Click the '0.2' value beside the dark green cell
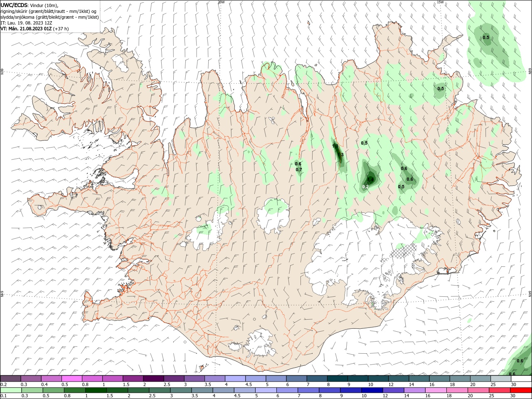 tap(365, 187)
